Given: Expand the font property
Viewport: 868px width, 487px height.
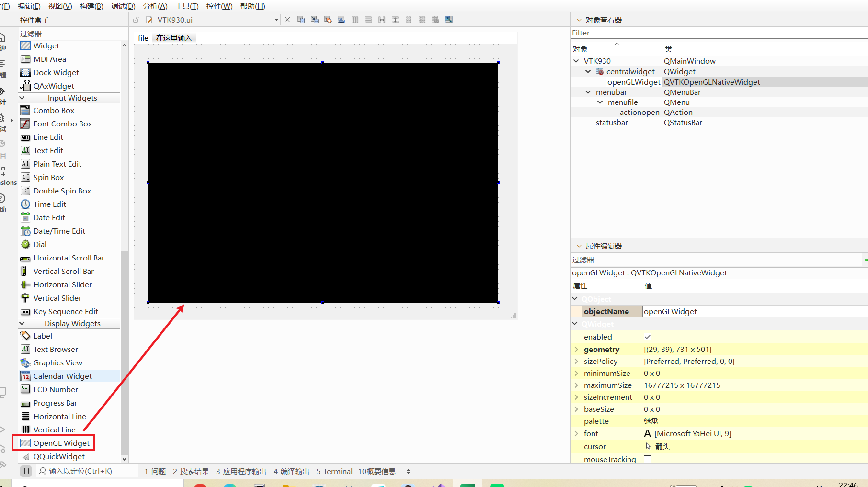Looking at the screenshot, I should [x=576, y=433].
